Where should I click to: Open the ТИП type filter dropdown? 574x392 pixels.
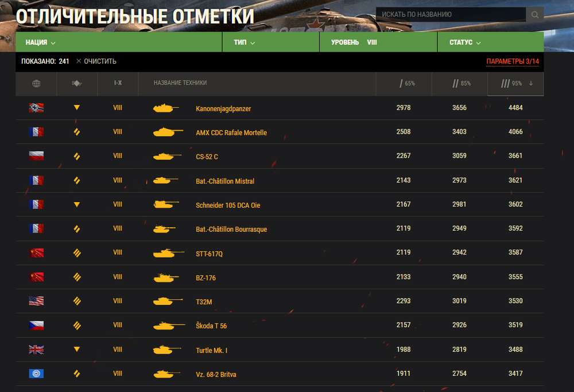[271, 42]
